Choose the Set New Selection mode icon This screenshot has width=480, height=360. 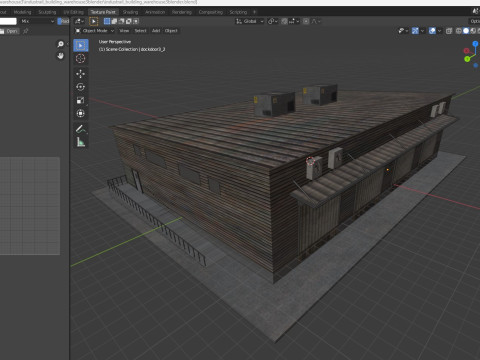coord(107,21)
